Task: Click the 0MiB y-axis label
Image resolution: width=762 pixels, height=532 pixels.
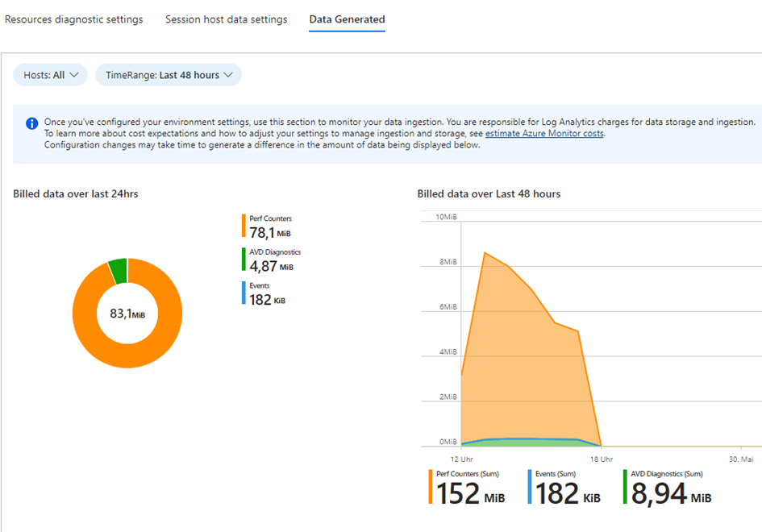Action: click(x=448, y=442)
